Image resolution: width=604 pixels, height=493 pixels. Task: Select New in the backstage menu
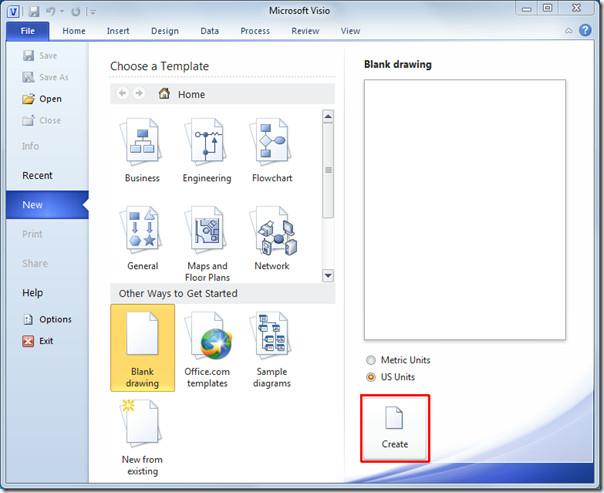coord(47,205)
